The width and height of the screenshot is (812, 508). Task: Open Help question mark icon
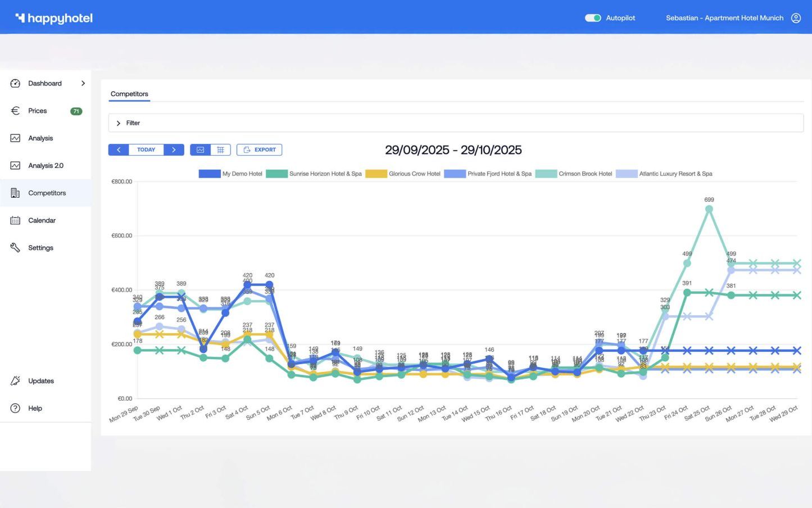click(x=15, y=409)
